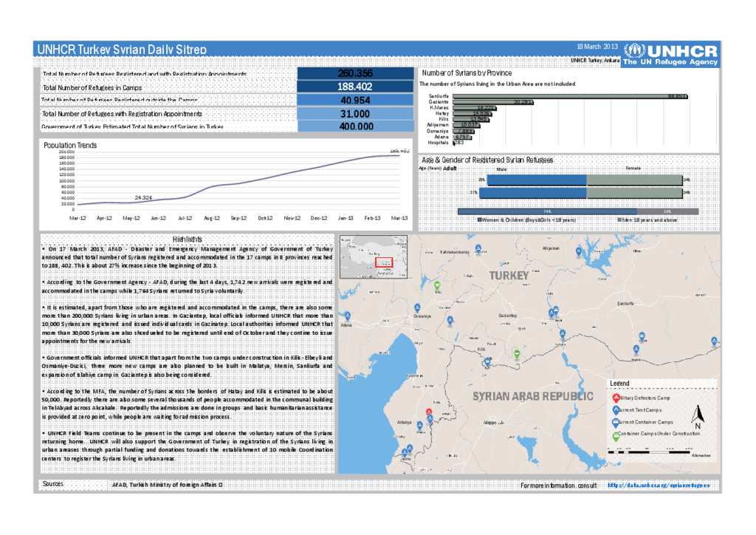This screenshot has height=535, width=756.
Task: Select the tent camp marker at map's eastern edge
Action: [x=714, y=341]
